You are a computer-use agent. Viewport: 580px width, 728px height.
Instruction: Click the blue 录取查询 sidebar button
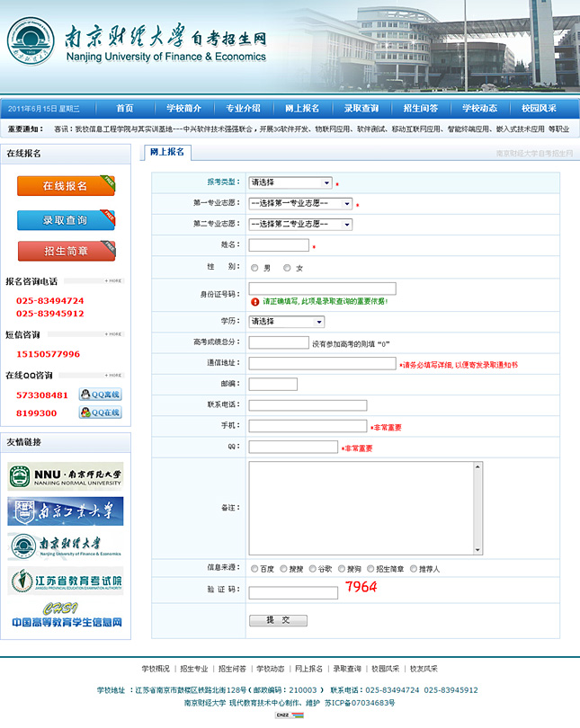click(66, 220)
